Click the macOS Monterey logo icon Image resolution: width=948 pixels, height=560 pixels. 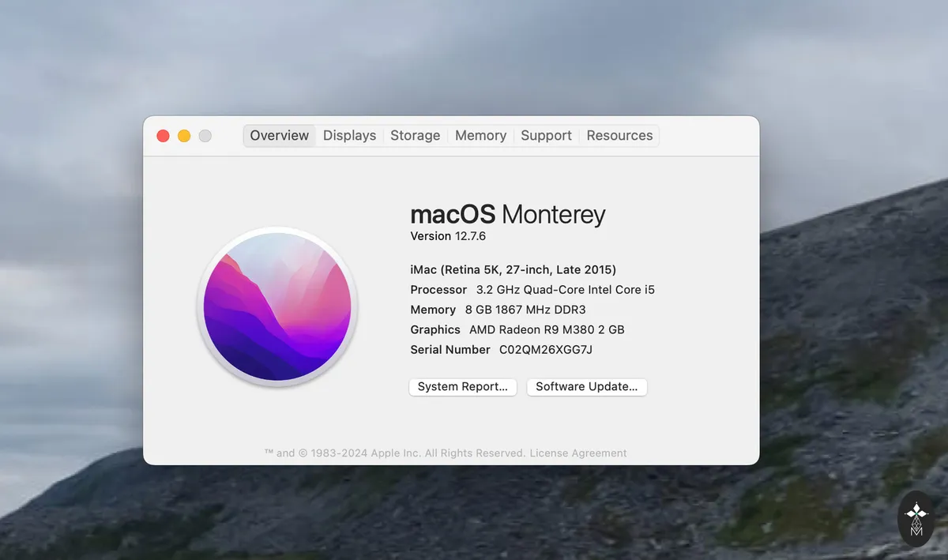tap(277, 307)
